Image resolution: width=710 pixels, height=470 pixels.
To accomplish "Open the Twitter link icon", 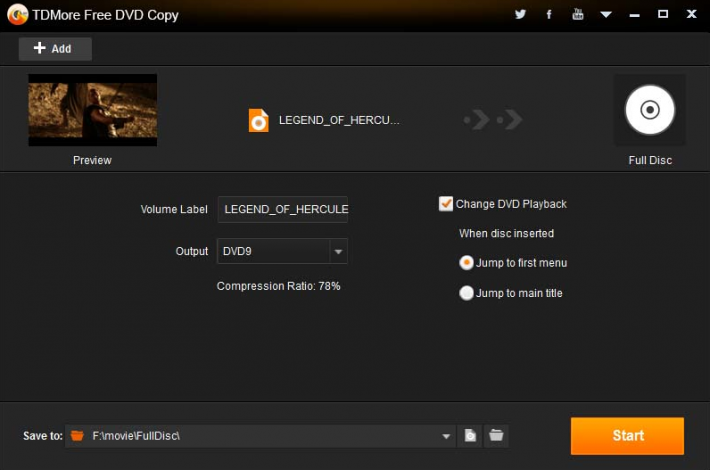I will (x=520, y=14).
